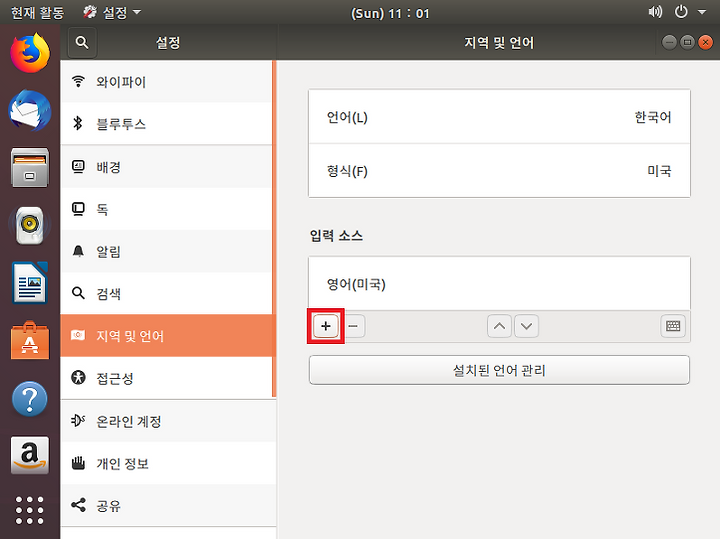
Task: Click 공유 label in sidebar
Action: click(x=108, y=505)
